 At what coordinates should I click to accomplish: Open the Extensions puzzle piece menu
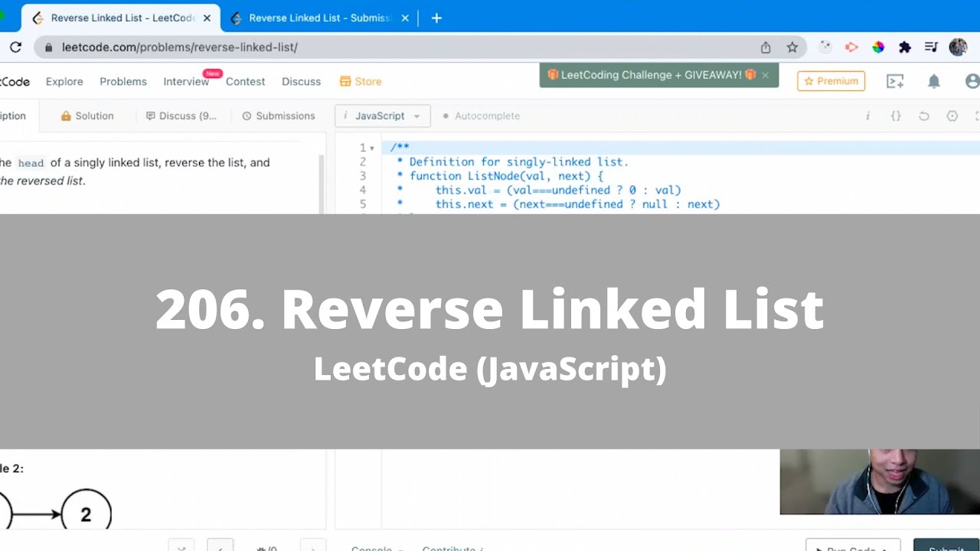tap(905, 47)
